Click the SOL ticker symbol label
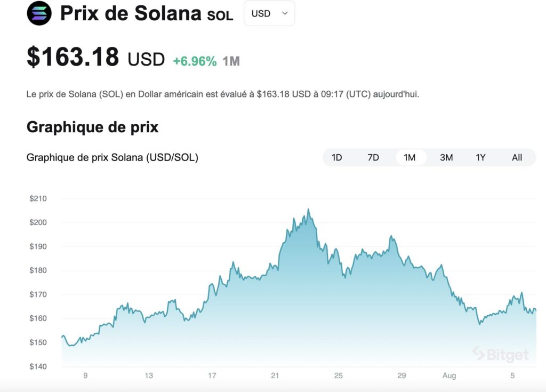546x392 pixels. (x=220, y=15)
